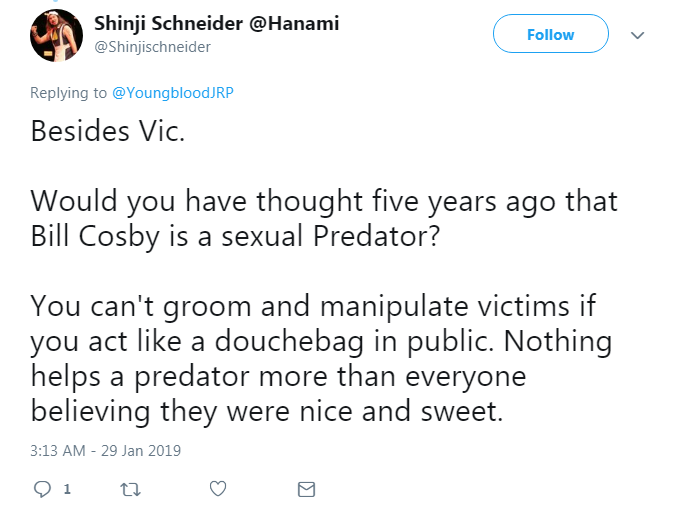Screen dimensions: 673x518
Task: Follow Shinji Schneider
Action: click(551, 34)
